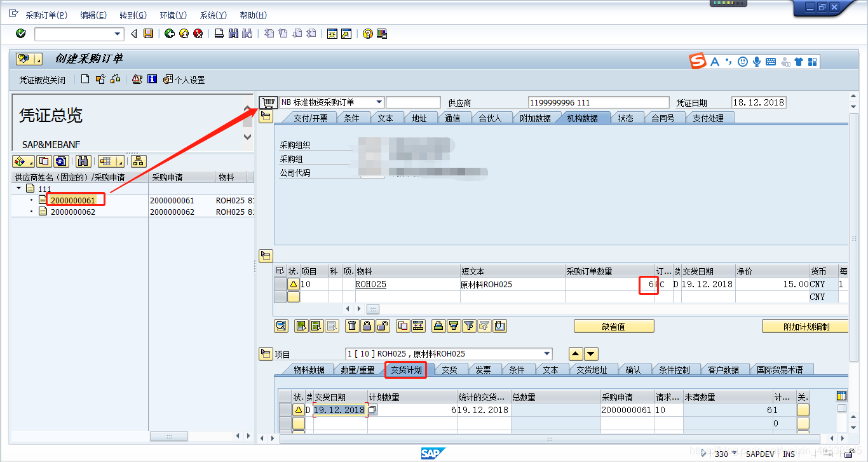The image size is (868, 462).
Task: Click the shopping cart adopt icon
Action: click(269, 102)
